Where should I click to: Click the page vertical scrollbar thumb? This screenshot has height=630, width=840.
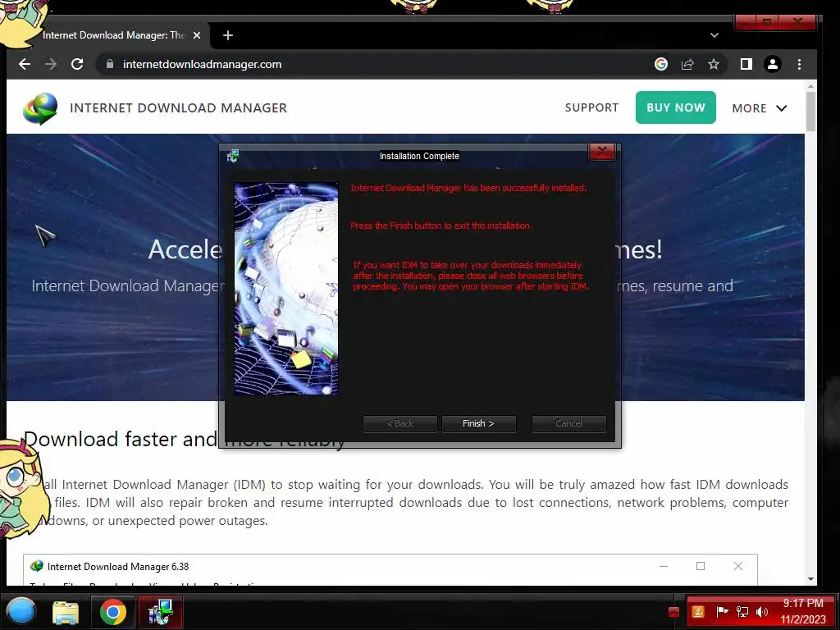[810, 111]
